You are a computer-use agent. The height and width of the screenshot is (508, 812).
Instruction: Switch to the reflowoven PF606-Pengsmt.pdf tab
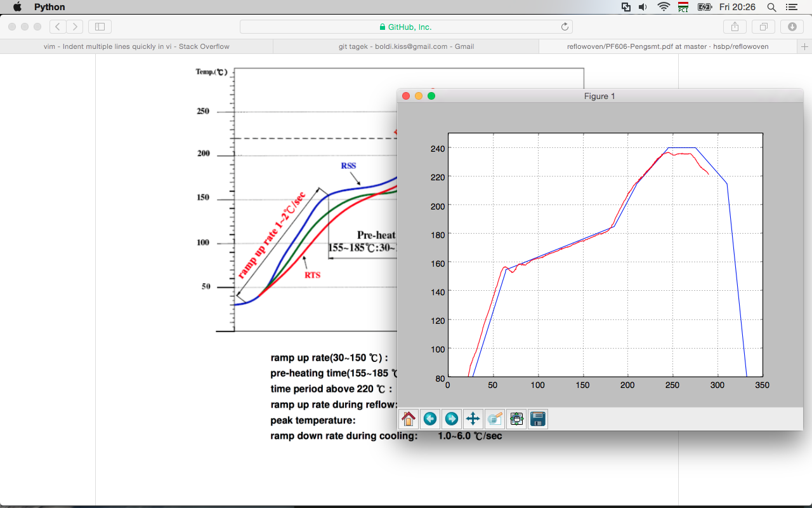click(x=667, y=46)
